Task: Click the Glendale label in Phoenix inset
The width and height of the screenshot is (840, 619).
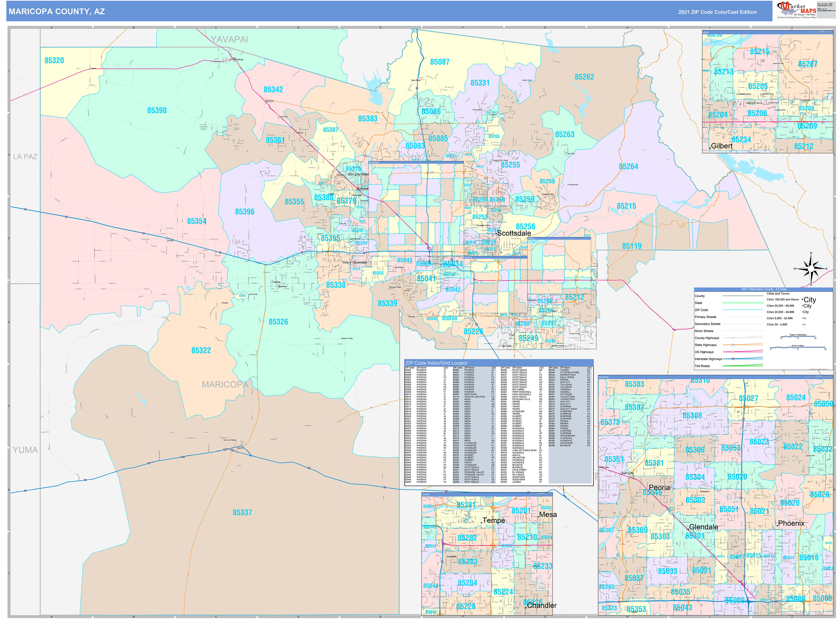Action: click(x=704, y=527)
